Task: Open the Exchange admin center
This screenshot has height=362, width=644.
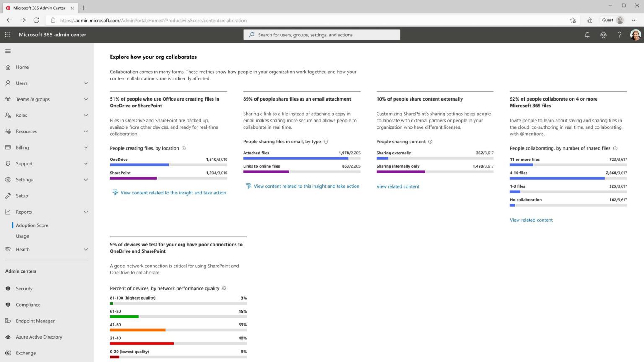Action: pyautogui.click(x=26, y=353)
